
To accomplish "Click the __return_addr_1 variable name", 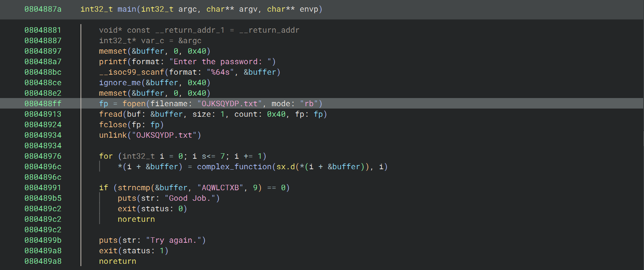I will click(190, 30).
